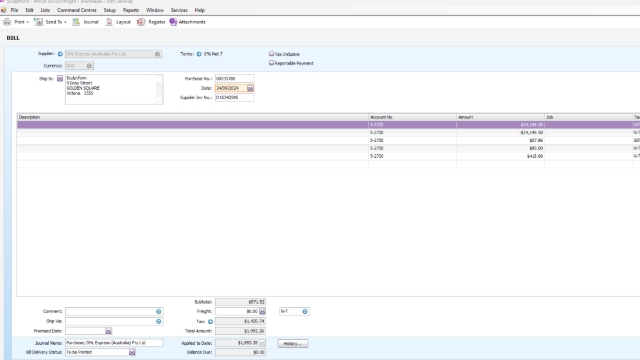Open the Command Centres menu

[77, 10]
